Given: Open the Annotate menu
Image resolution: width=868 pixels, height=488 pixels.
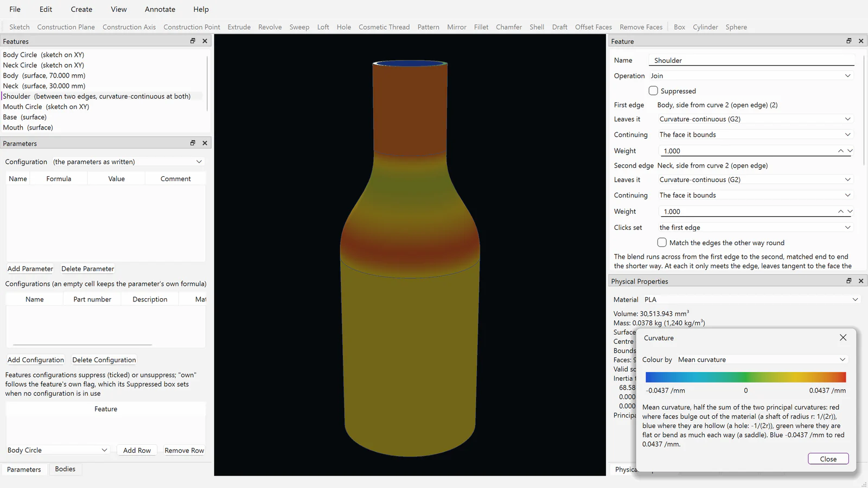Looking at the screenshot, I should coord(160,9).
